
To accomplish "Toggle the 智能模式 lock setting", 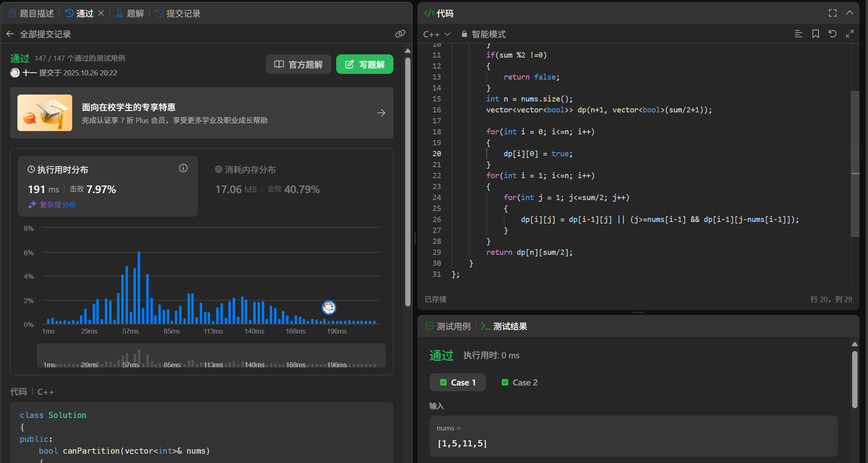I will pyautogui.click(x=484, y=34).
